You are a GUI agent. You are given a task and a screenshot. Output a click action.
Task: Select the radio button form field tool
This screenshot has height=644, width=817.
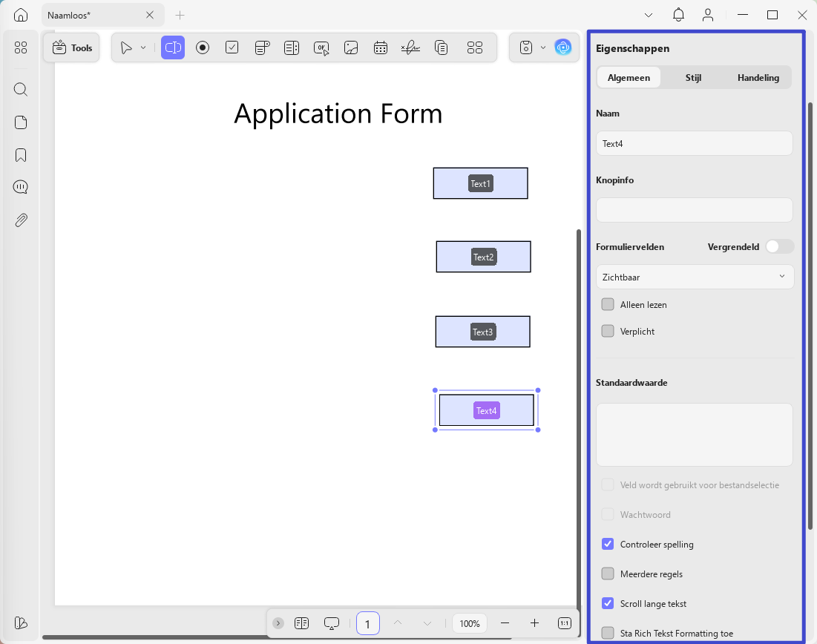[x=202, y=48]
